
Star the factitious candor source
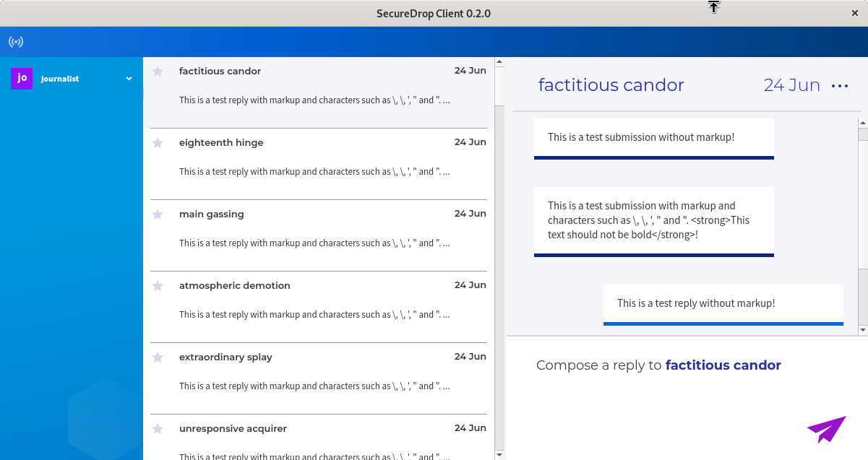pos(158,71)
